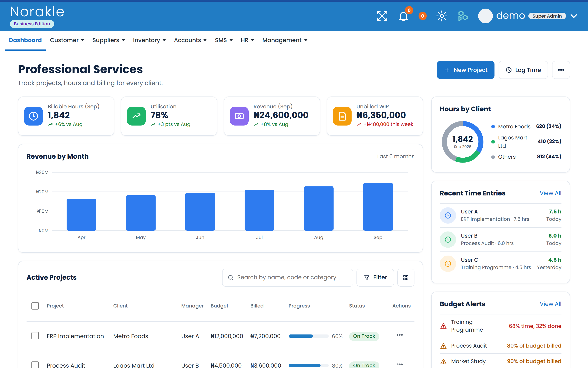
Task: Expand the Management dropdown menu
Action: [285, 40]
